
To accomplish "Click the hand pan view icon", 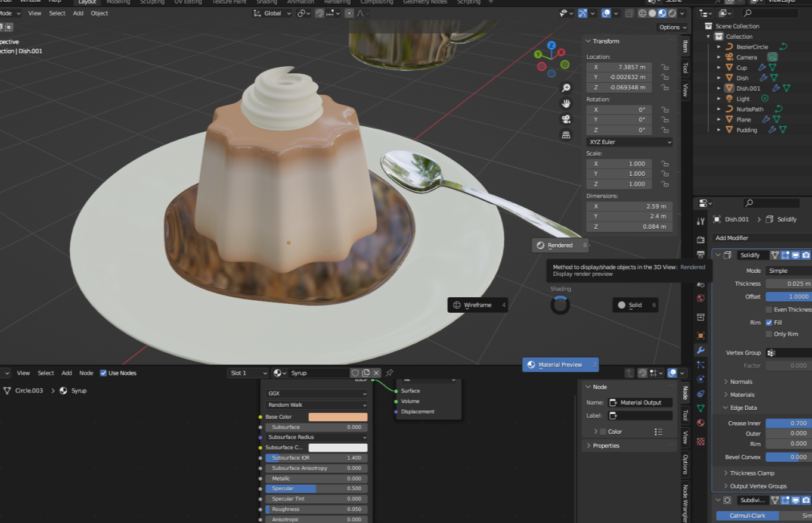I will pos(566,104).
